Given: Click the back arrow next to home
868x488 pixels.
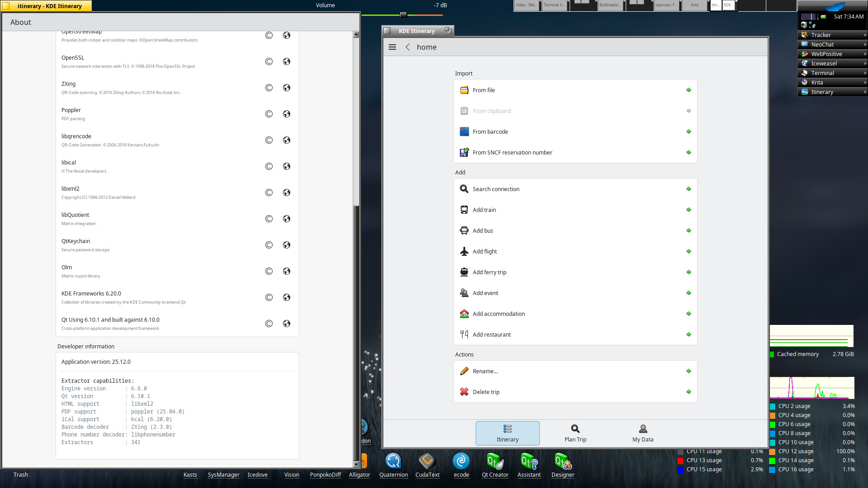Looking at the screenshot, I should click(407, 47).
